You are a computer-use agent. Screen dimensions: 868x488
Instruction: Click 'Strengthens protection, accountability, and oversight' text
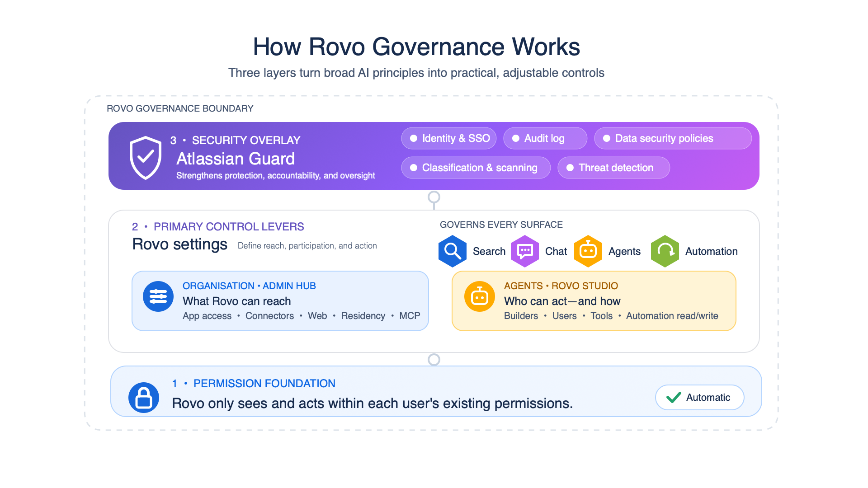(276, 175)
